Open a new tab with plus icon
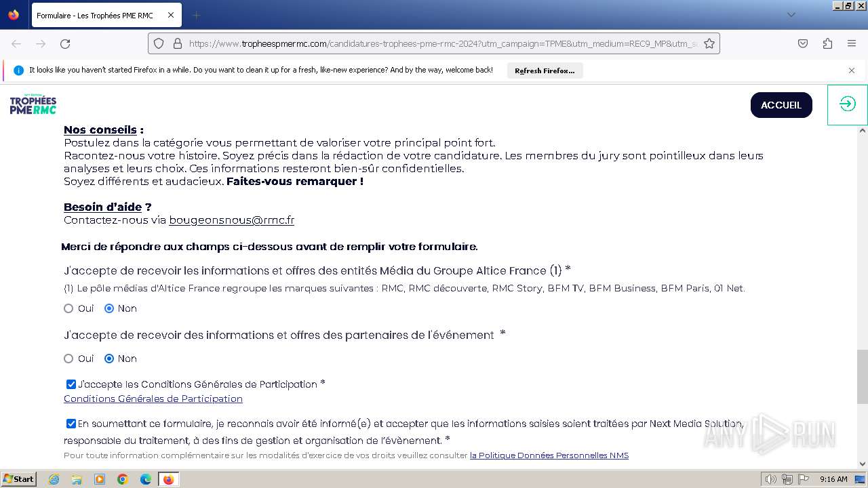The width and height of the screenshot is (868, 488). 196,15
